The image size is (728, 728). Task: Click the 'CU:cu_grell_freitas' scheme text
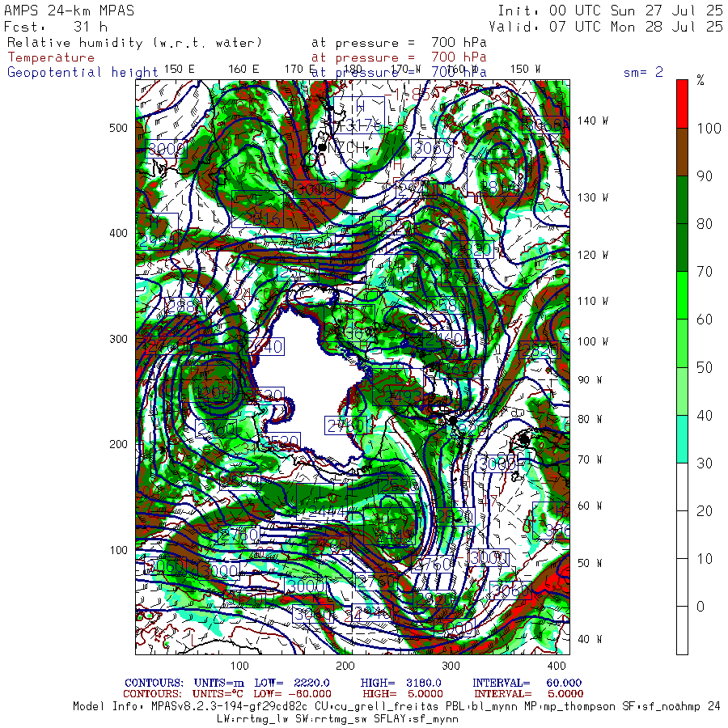tap(376, 707)
